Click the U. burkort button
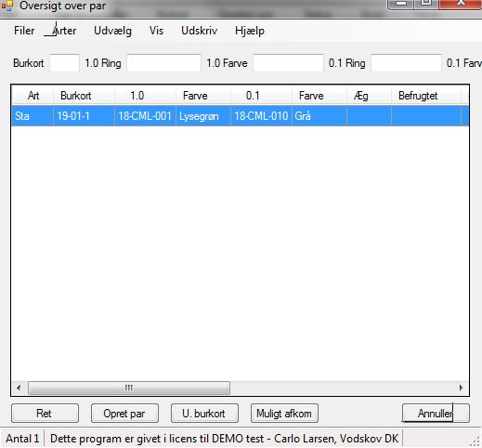Screen dimensions: 482x448 pyautogui.click(x=204, y=414)
